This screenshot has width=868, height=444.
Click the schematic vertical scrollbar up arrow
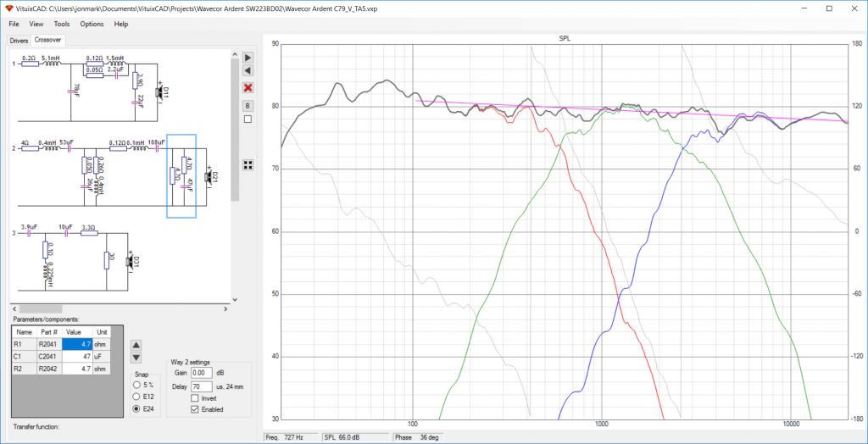235,56
